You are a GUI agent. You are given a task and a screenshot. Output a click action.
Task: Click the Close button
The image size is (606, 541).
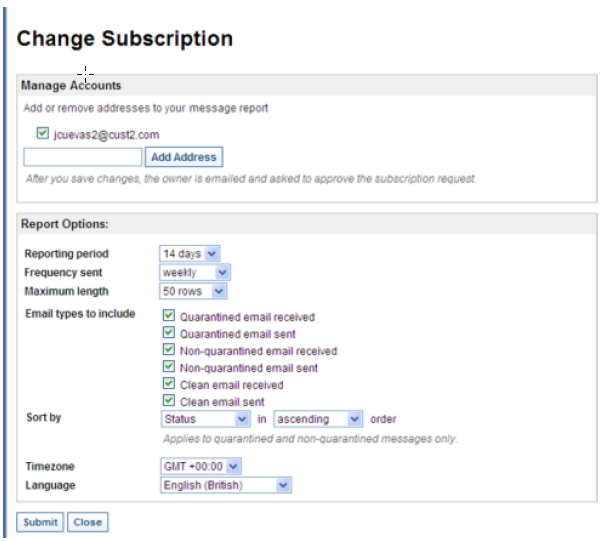[x=87, y=522]
